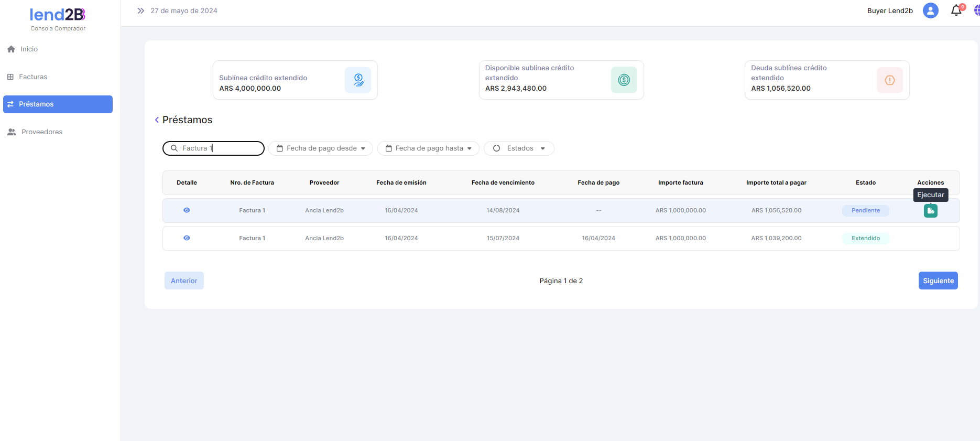980x441 pixels.
Task: Click the back chevron beside Préstamos heading
Action: point(157,120)
